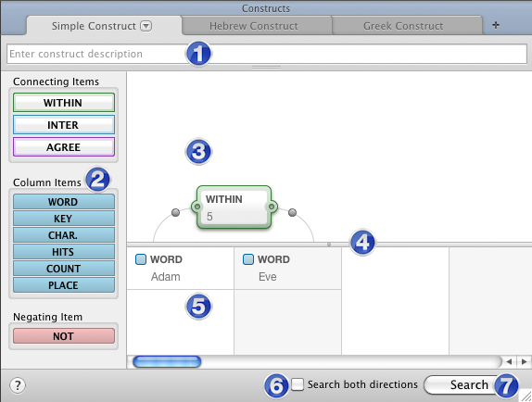Select the HITS column item
This screenshot has height=402, width=532.
tap(64, 252)
